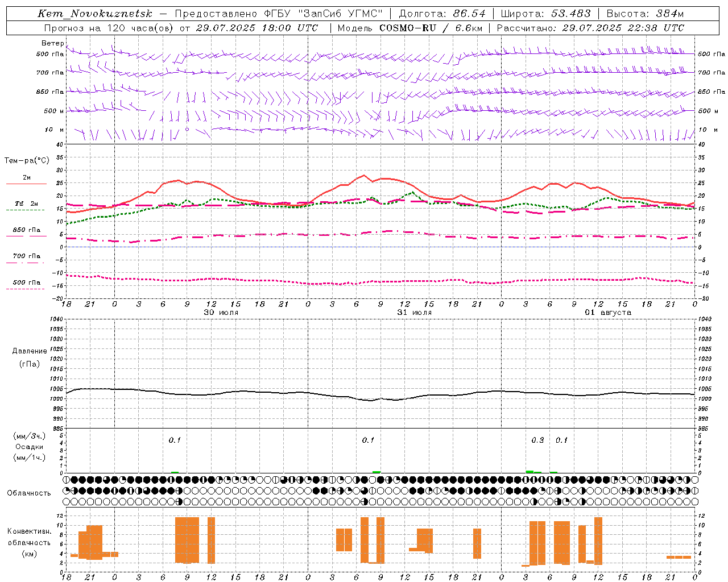The height and width of the screenshot is (582, 728).
Task: Click the (мм/3ч.) precipitation unit label
Action: click(30, 436)
